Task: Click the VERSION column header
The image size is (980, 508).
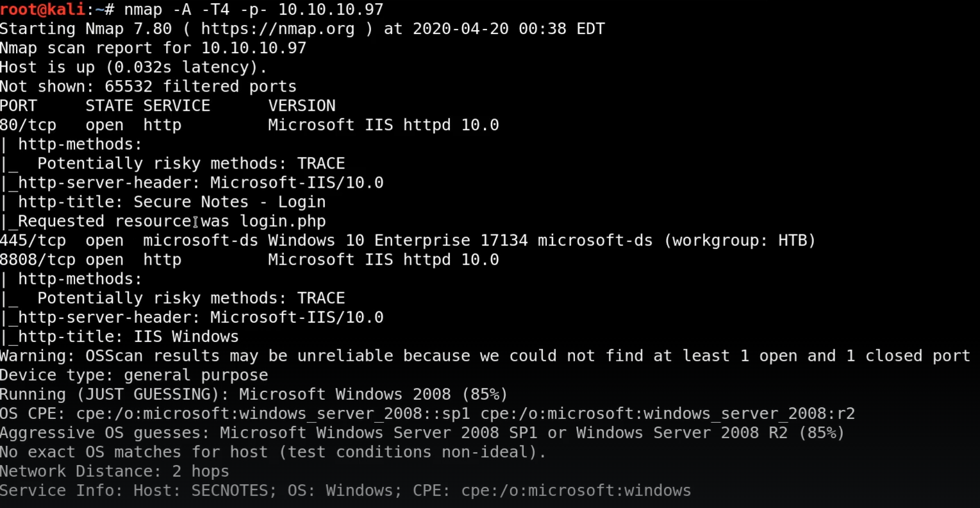Action: point(301,106)
